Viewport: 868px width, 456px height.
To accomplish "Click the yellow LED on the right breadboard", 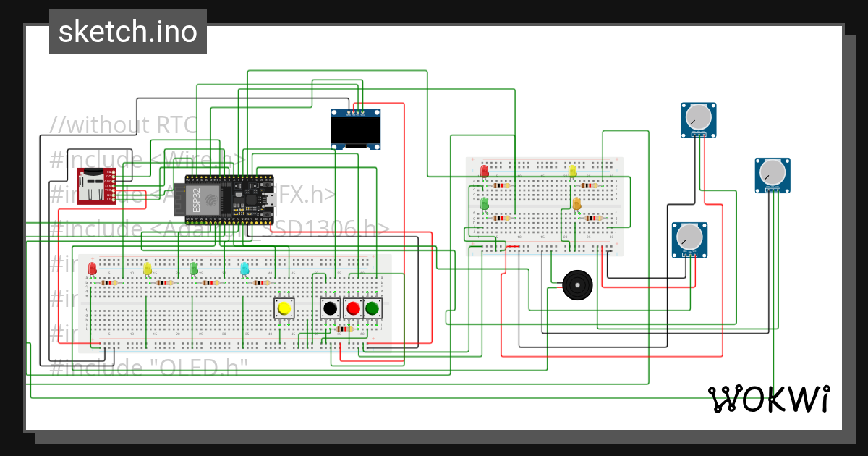I will (x=572, y=170).
